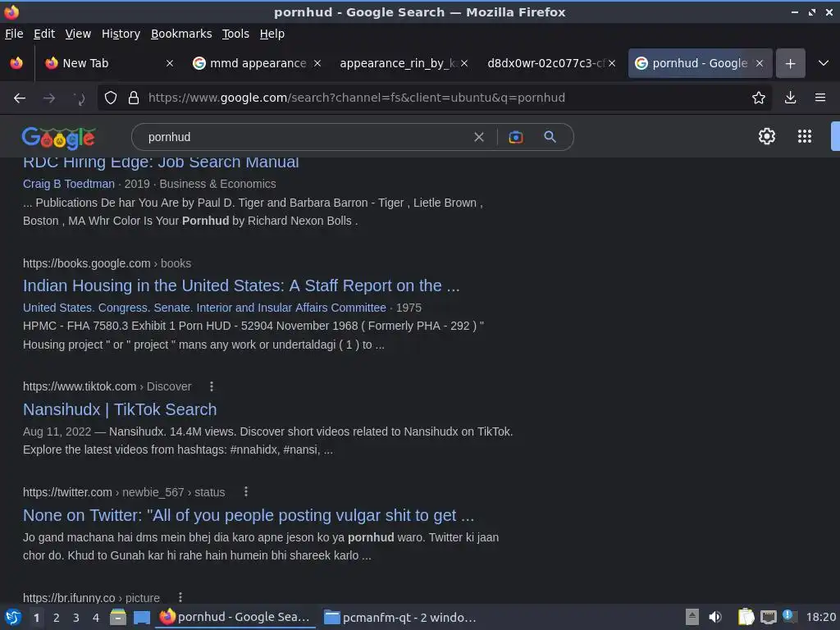Stop loading with the reload/stop button
Image resolution: width=840 pixels, height=630 pixels.
point(79,98)
